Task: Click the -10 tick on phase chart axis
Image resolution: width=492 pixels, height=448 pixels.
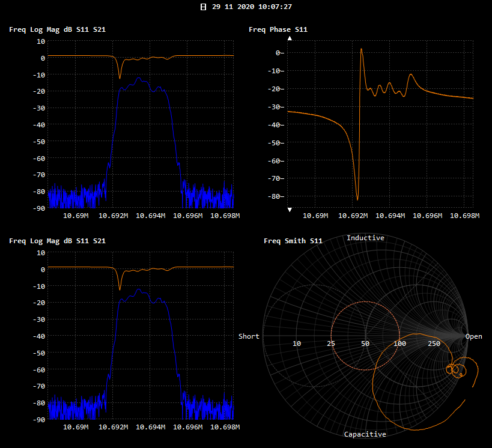Action: tap(276, 71)
